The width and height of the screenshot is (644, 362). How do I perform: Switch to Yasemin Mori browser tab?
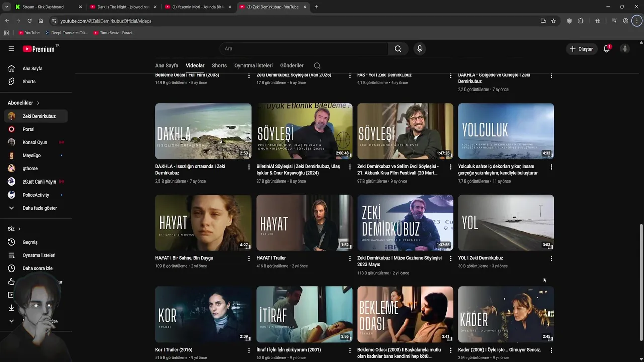(198, 7)
